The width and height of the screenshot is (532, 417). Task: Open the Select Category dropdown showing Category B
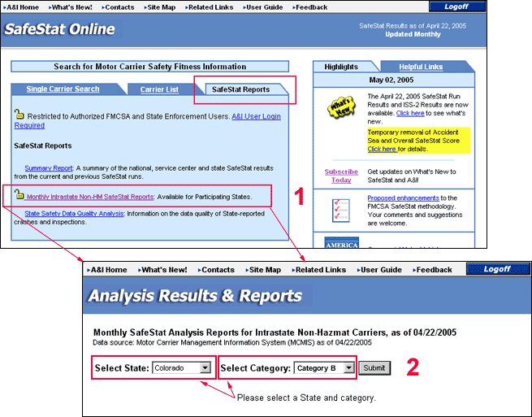(324, 367)
